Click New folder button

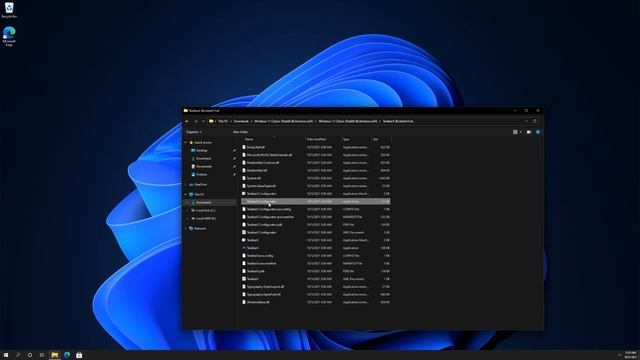pyautogui.click(x=240, y=132)
